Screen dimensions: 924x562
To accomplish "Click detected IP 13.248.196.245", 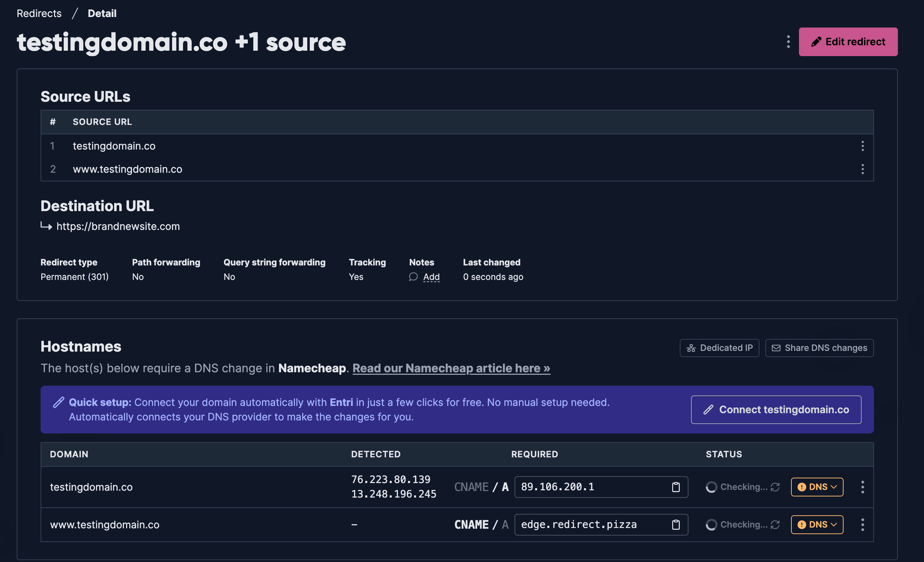I will pyautogui.click(x=394, y=494).
